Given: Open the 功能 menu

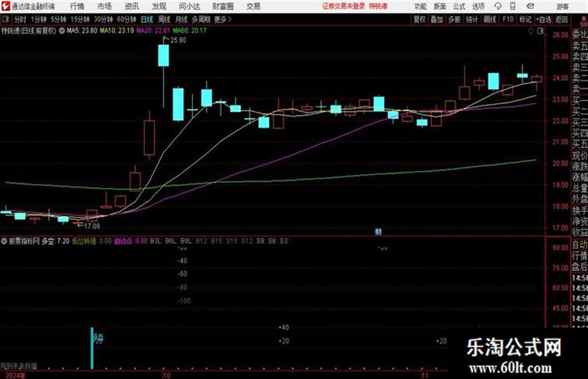Looking at the screenshot, I should pyautogui.click(x=421, y=6).
